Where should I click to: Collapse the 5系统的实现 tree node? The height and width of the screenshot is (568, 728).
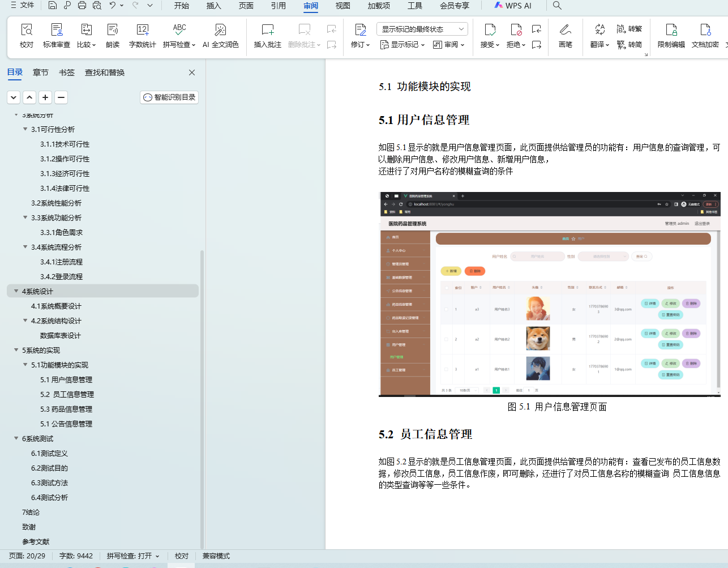coord(16,350)
